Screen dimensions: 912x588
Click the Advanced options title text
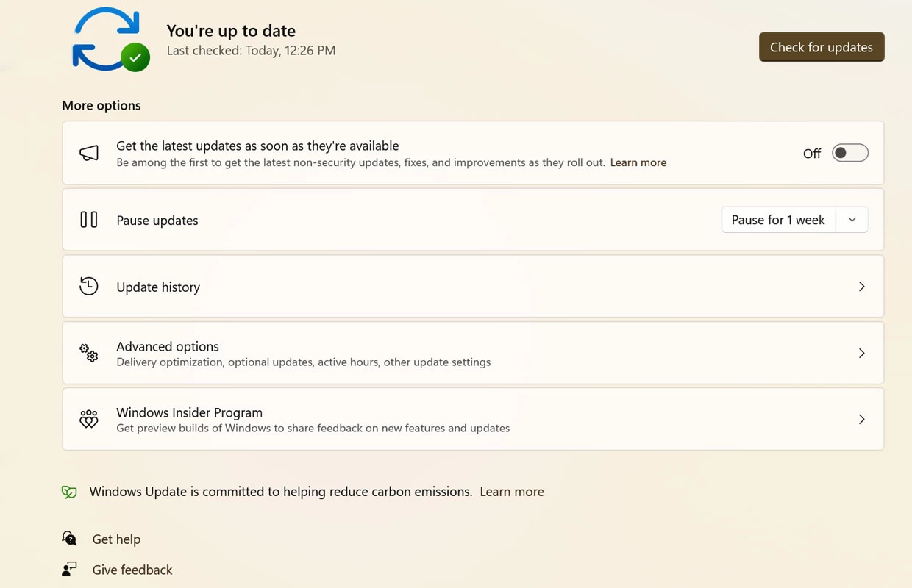[x=168, y=346]
